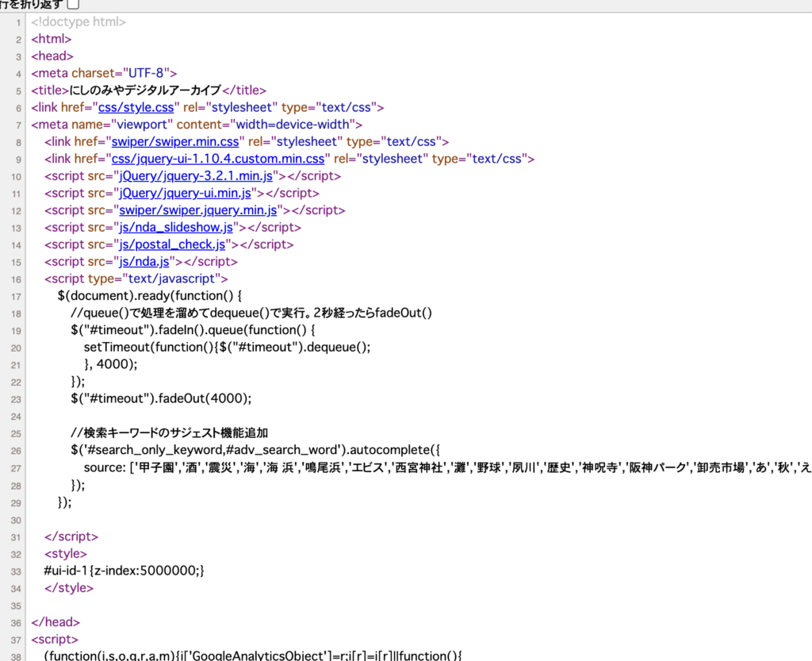
Task: Click the GoogleAnalyticsObject function line
Action: [253, 655]
